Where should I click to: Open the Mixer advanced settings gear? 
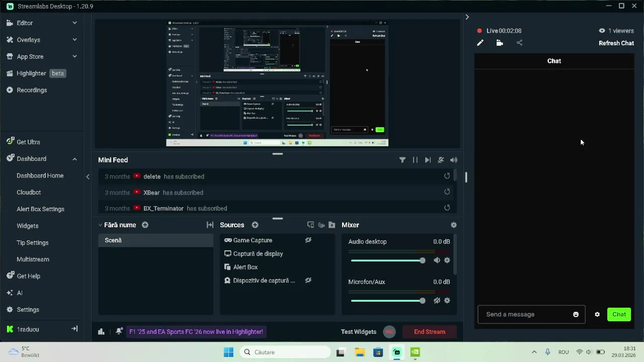(454, 225)
